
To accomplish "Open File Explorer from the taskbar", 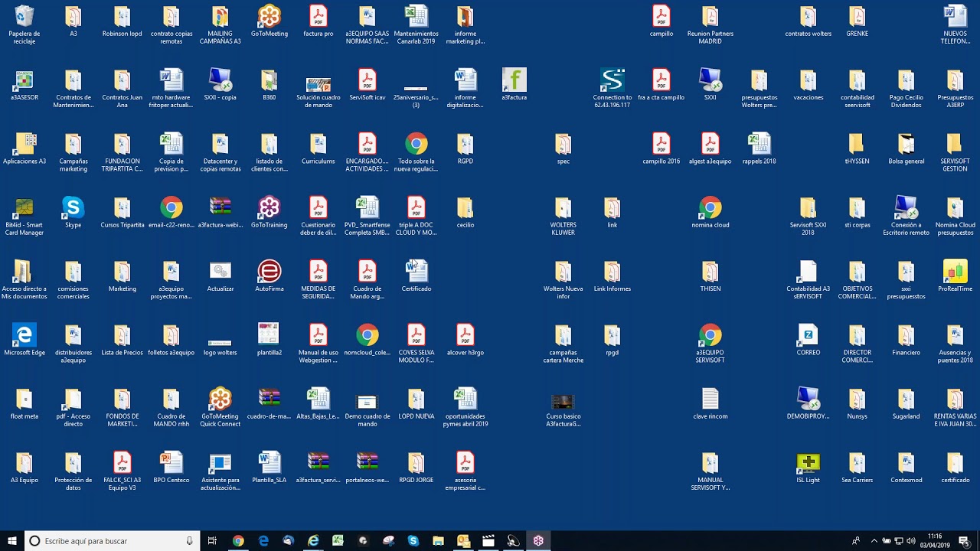I will coord(438,541).
